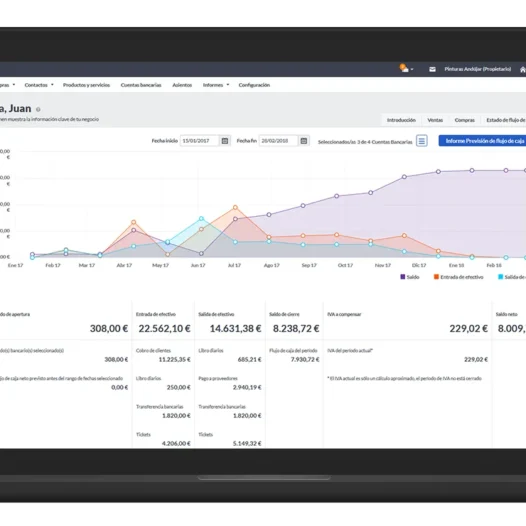Click the 229,02 € IVA a compensar total

pyautogui.click(x=469, y=328)
